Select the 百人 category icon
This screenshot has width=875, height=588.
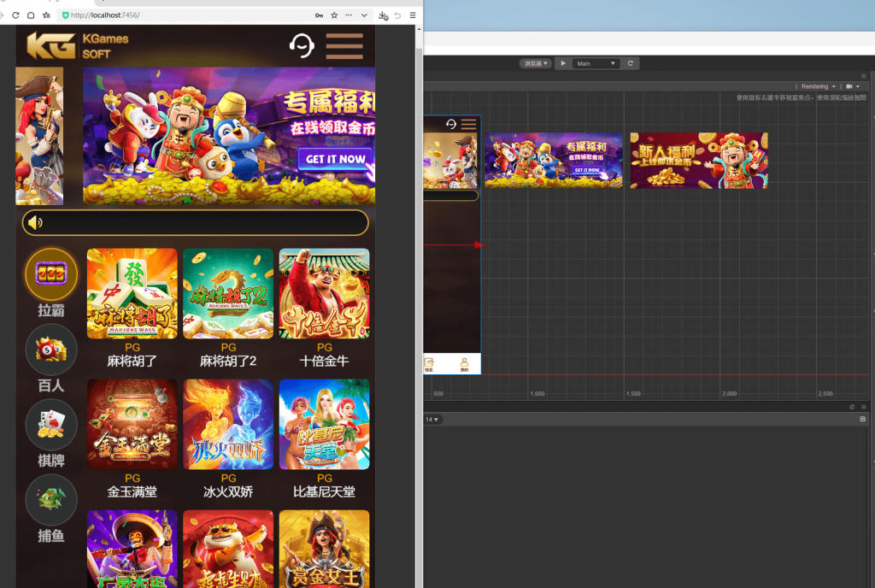(51, 350)
